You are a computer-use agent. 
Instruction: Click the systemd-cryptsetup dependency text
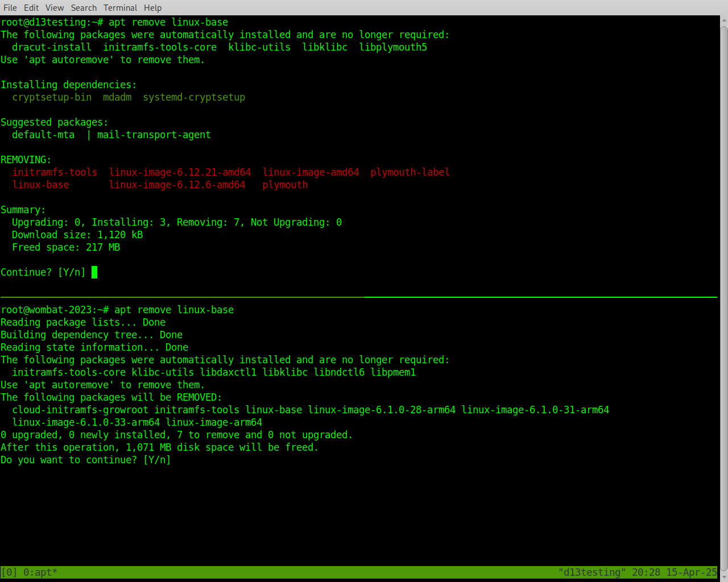pos(194,97)
